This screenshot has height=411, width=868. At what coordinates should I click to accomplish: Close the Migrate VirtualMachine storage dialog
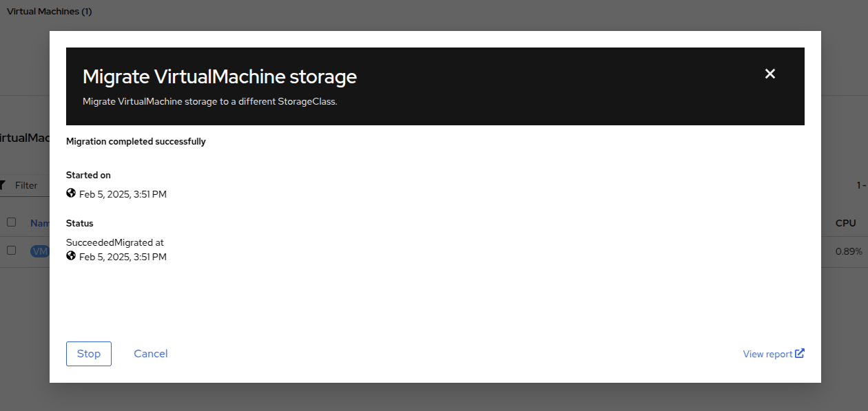tap(770, 74)
